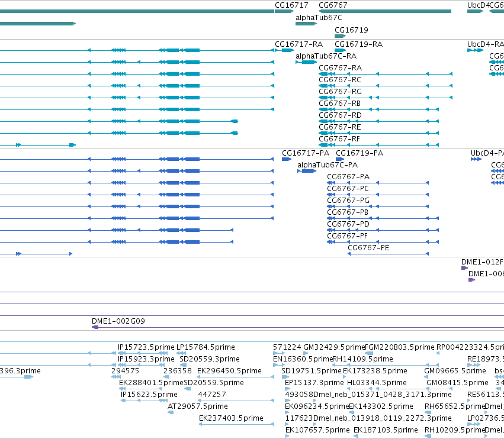Select the CG6767-PC protein label

tap(348, 189)
